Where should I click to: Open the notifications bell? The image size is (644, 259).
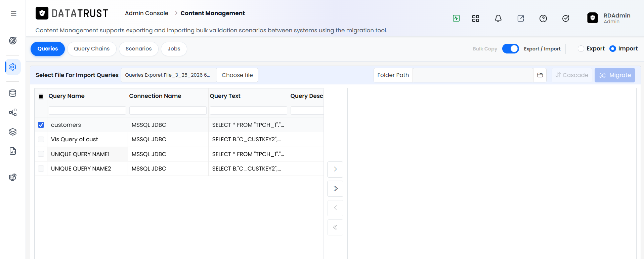click(498, 18)
